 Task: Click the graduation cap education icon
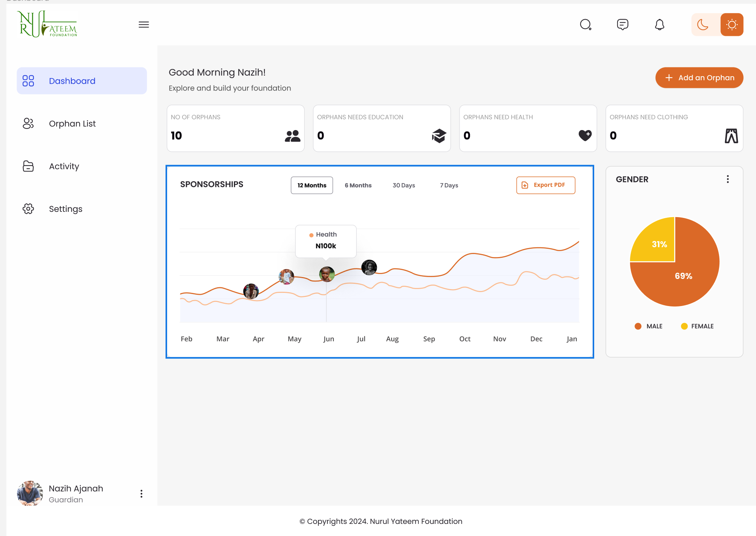tap(439, 136)
